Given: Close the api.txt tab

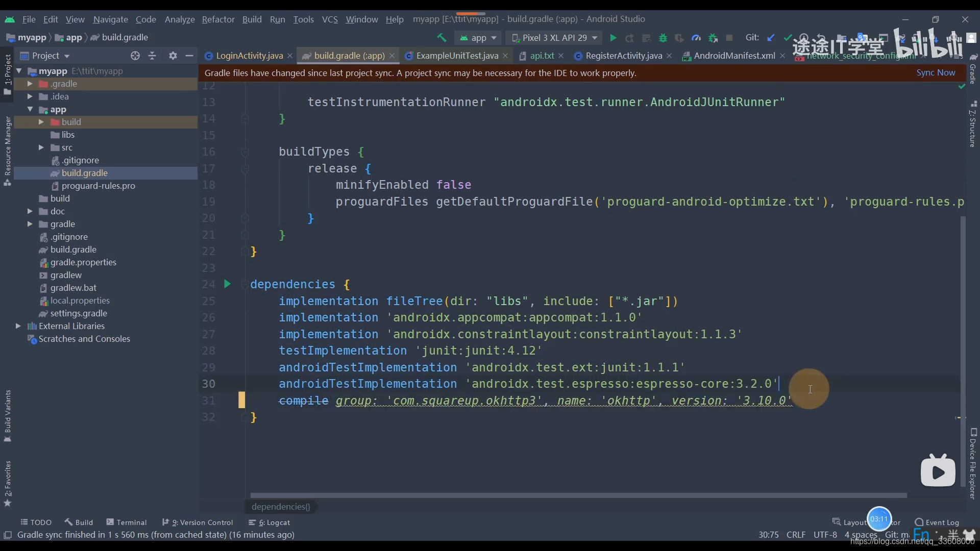Looking at the screenshot, I should click(x=561, y=56).
